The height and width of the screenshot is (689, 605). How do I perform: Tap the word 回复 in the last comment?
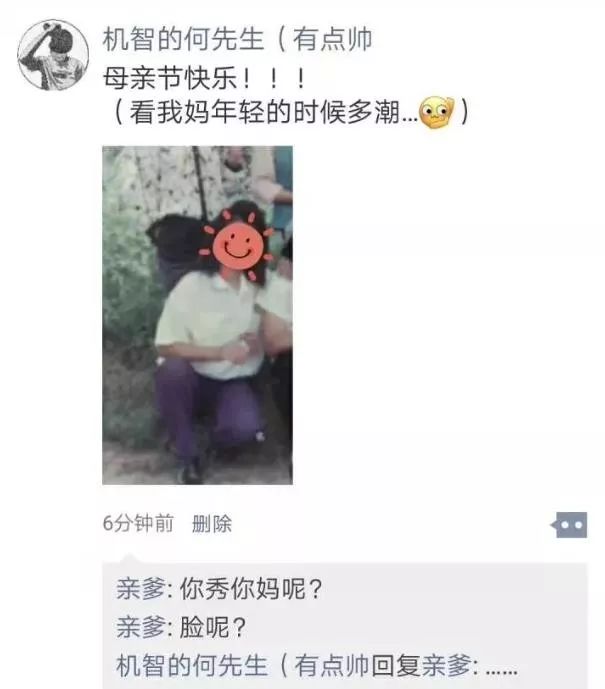[395, 666]
